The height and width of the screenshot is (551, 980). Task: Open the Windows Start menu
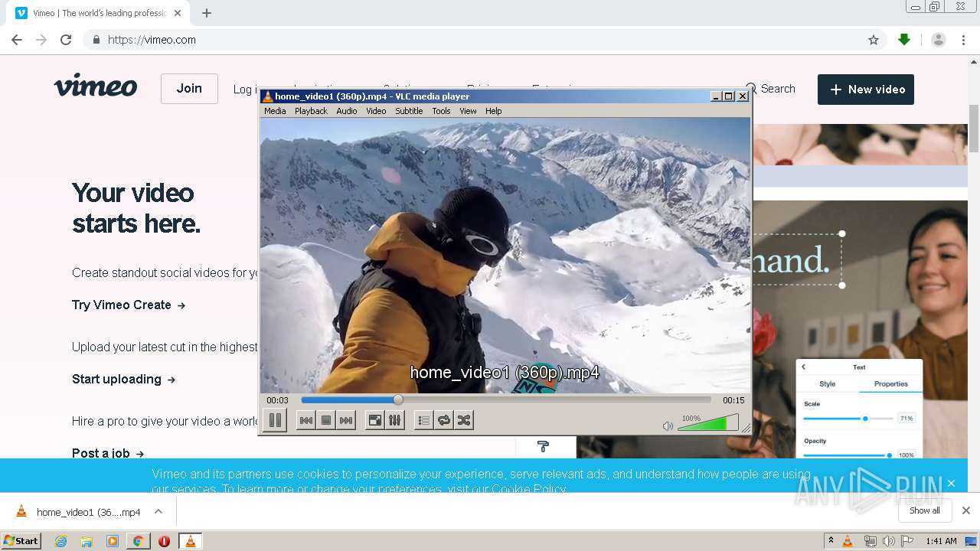[x=21, y=541]
